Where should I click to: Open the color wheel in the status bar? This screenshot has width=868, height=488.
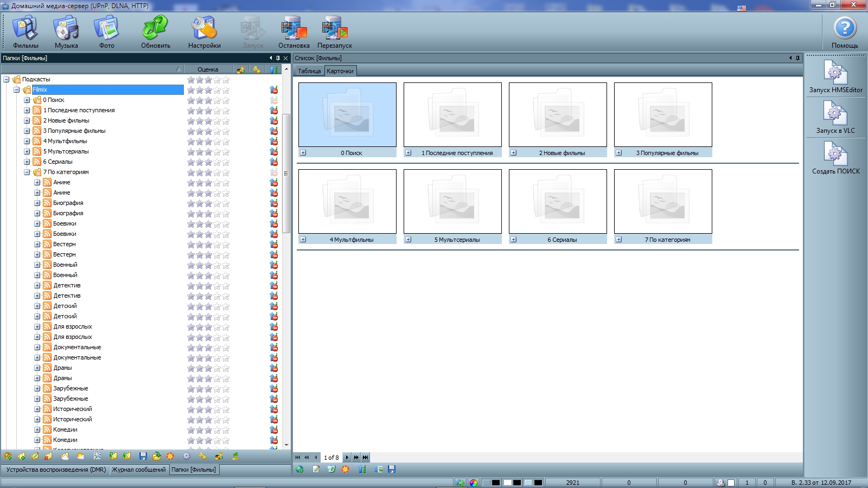click(x=474, y=483)
